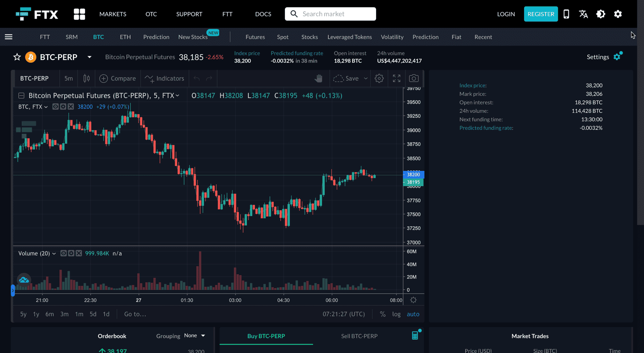Hide the Volume indicator

click(64, 253)
